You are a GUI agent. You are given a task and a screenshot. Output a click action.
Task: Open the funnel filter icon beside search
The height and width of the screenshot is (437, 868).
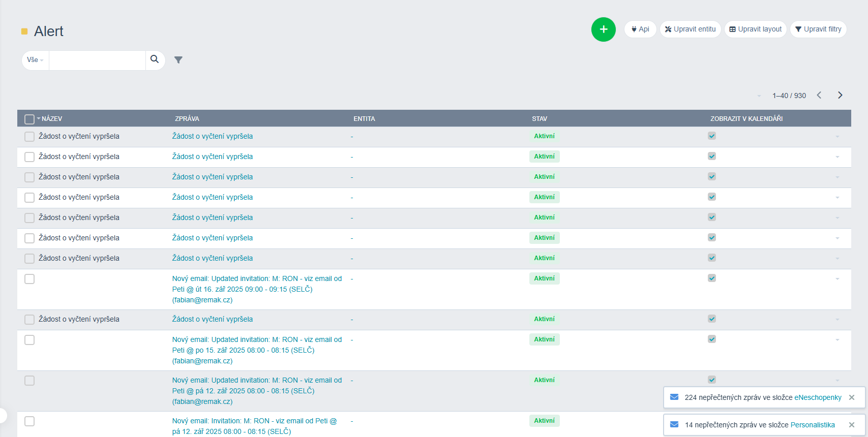click(178, 60)
